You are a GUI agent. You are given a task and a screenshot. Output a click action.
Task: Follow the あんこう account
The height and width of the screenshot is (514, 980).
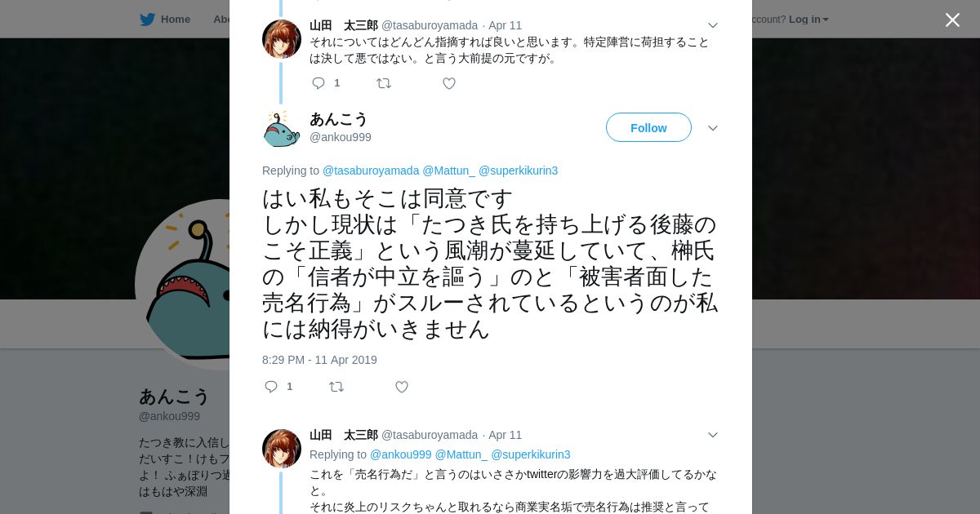(648, 127)
